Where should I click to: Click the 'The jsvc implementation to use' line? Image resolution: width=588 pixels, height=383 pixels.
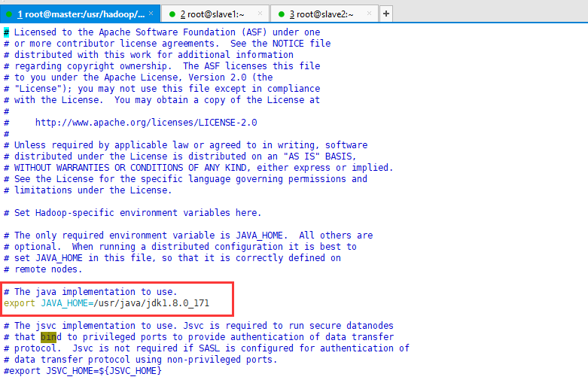click(x=199, y=326)
